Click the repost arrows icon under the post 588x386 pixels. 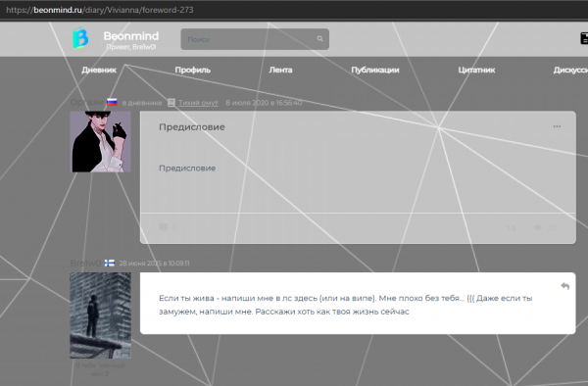tap(511, 227)
